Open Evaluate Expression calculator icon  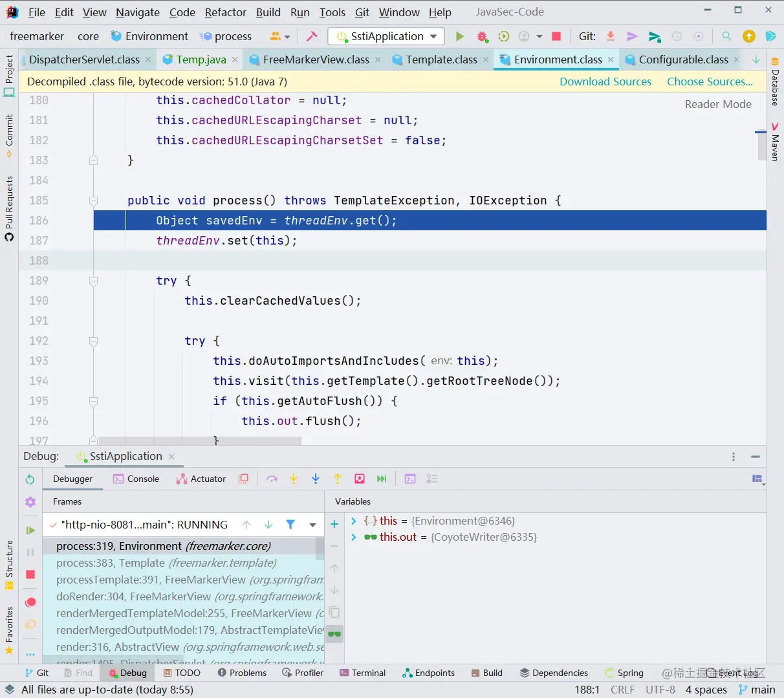click(x=410, y=479)
